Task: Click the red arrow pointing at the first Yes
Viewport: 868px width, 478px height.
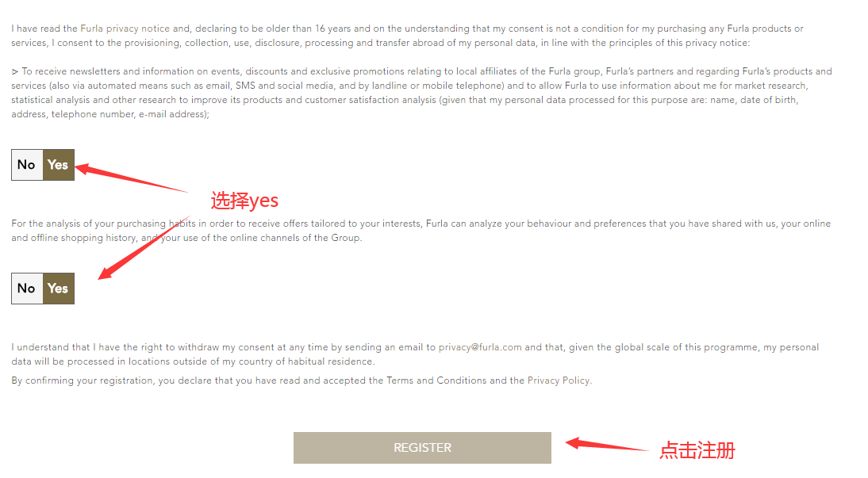Action: pos(131,178)
